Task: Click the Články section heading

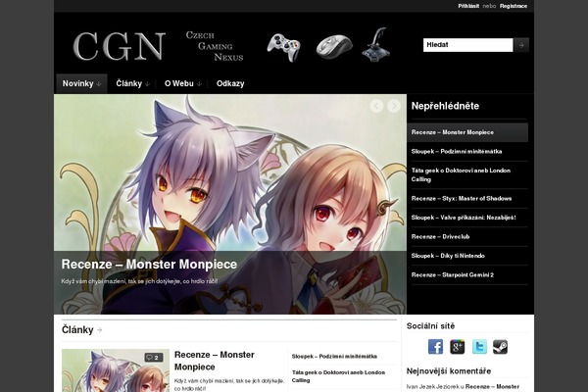Action: coord(77,329)
